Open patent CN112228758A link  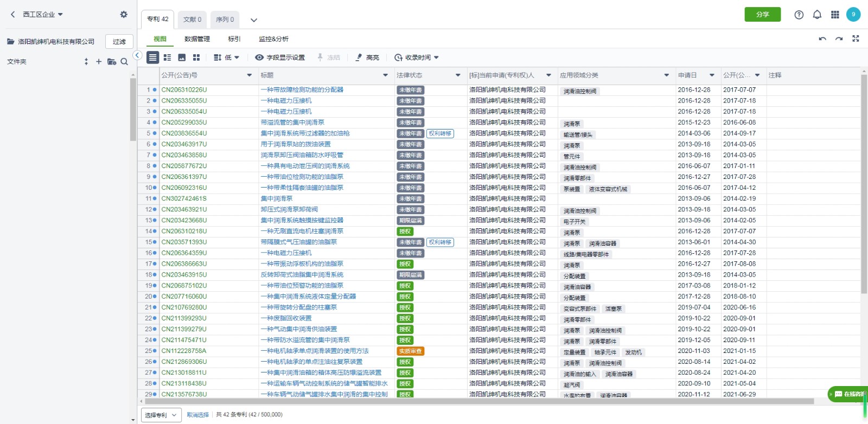[184, 351]
